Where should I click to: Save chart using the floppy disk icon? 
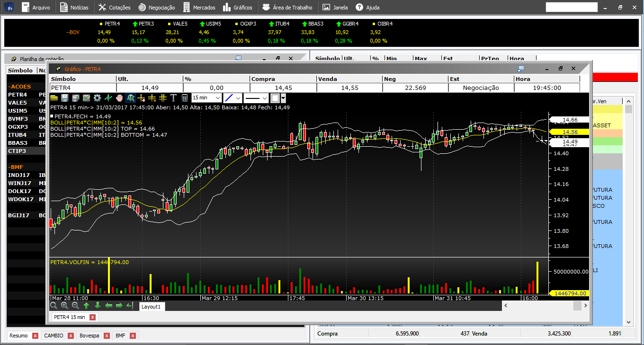(65, 98)
